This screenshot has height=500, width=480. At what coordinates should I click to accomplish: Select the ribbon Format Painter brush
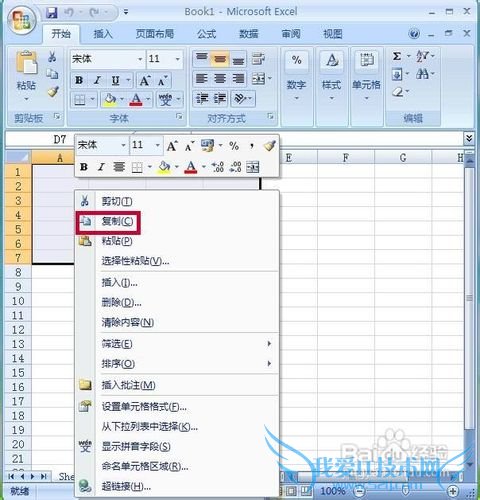tap(53, 91)
